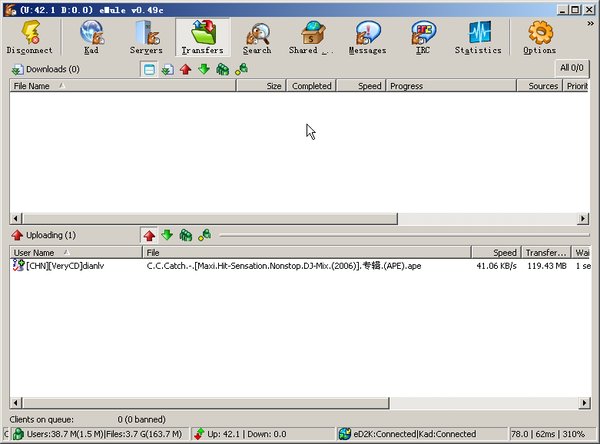
Task: Open the Search window
Action: click(257, 37)
